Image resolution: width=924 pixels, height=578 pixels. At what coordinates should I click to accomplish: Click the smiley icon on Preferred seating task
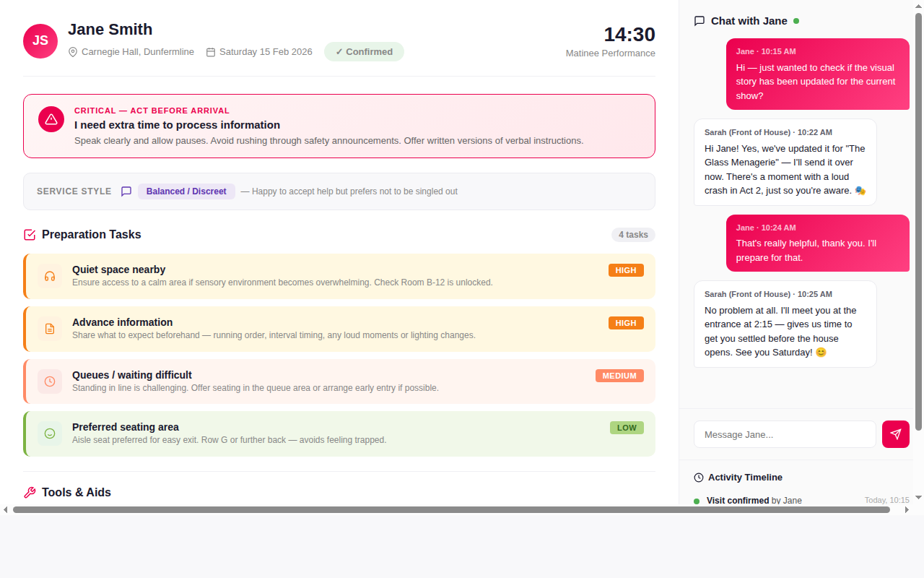click(49, 433)
